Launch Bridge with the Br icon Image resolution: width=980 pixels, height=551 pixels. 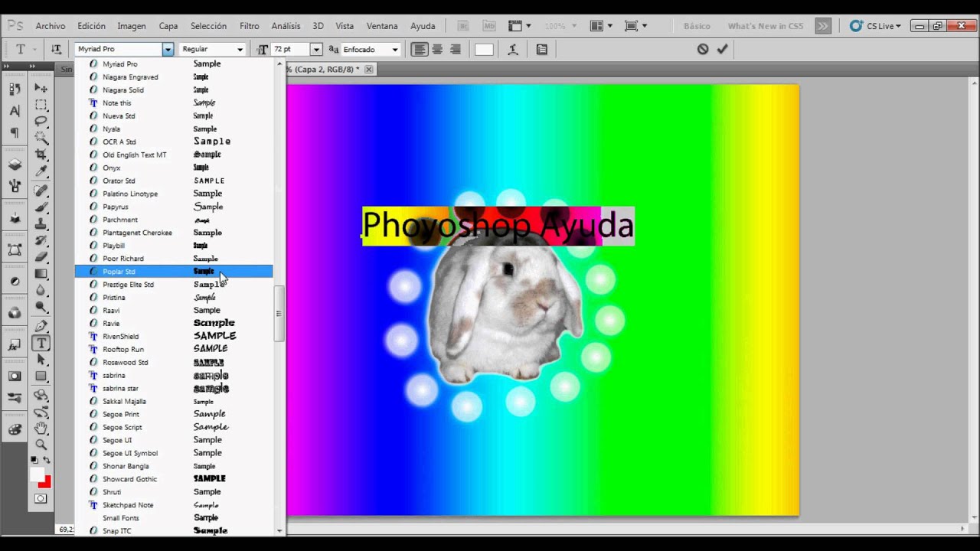click(x=463, y=26)
